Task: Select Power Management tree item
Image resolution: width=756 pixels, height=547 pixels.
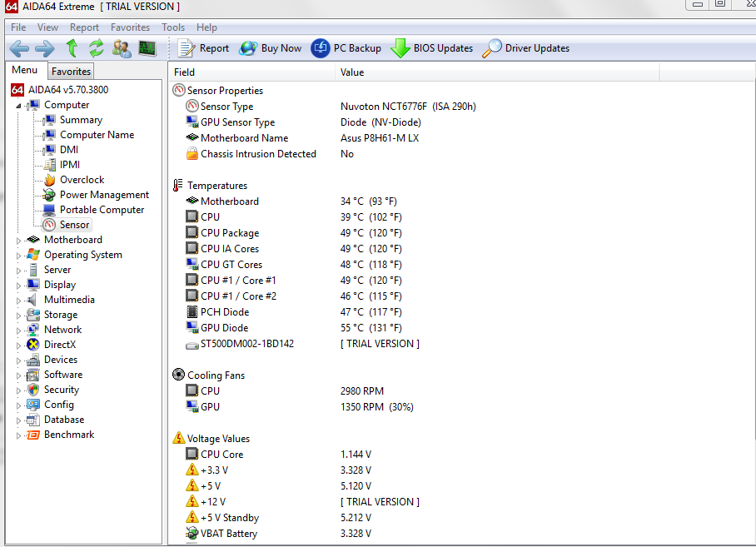Action: point(104,195)
